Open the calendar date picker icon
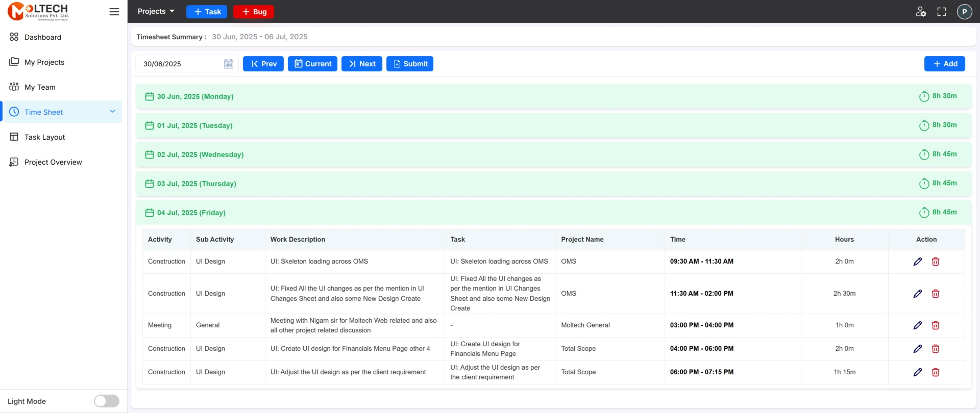Viewport: 980px width, 413px height. (x=229, y=64)
